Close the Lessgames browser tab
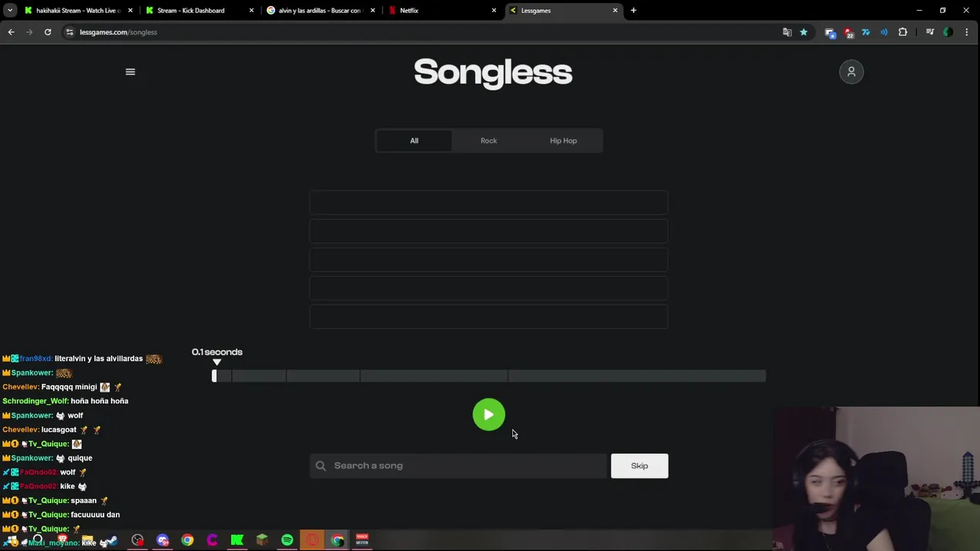 pos(615,11)
